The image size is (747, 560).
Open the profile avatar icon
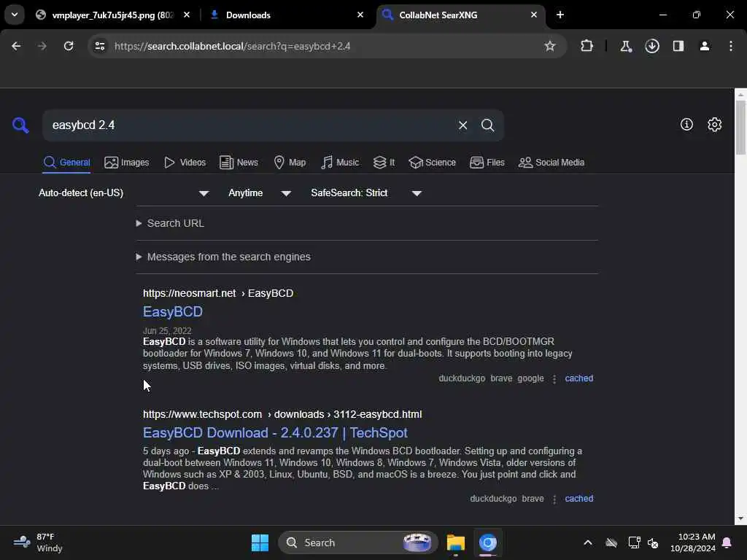(705, 46)
